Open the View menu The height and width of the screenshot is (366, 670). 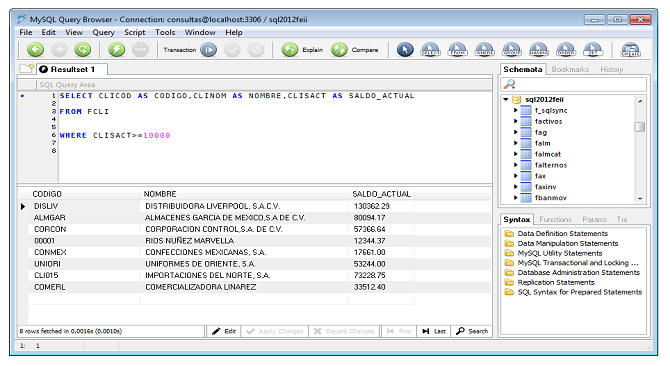click(x=74, y=32)
